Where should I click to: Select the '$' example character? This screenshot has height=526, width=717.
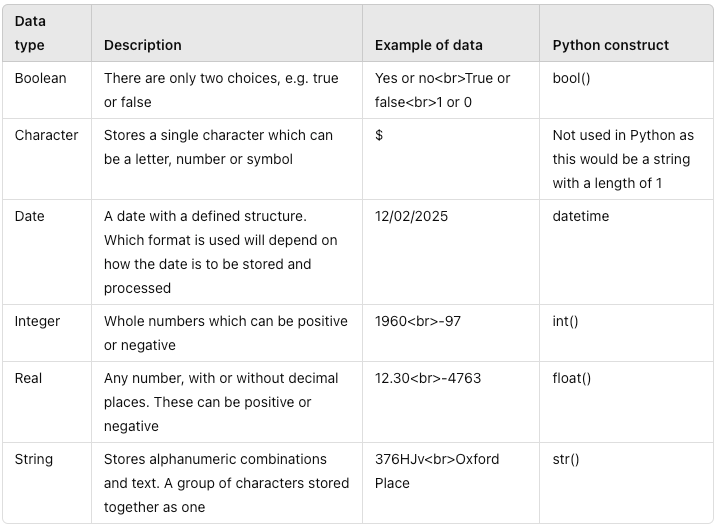(x=379, y=135)
